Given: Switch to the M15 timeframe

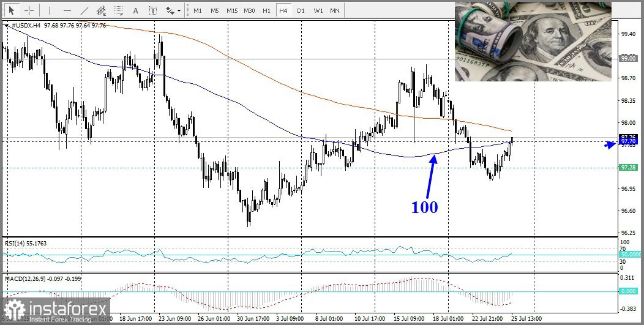Looking at the screenshot, I should 232,10.
